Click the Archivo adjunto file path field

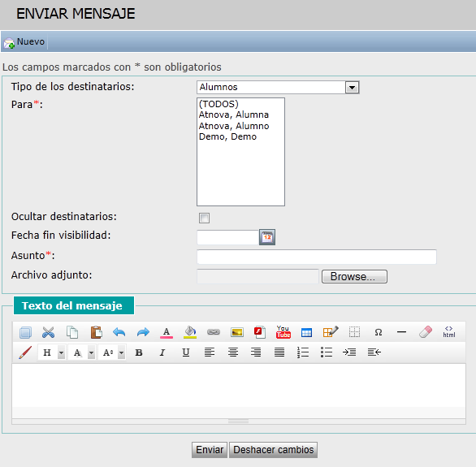point(257,276)
